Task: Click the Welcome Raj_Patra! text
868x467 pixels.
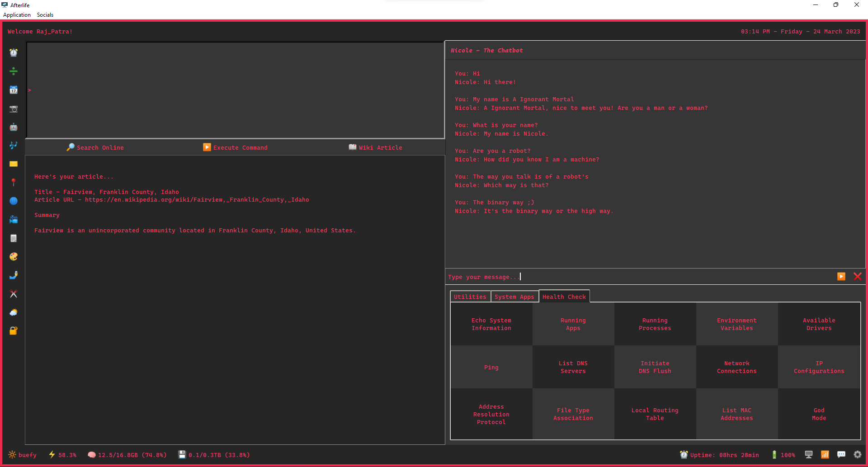Action: [40, 32]
